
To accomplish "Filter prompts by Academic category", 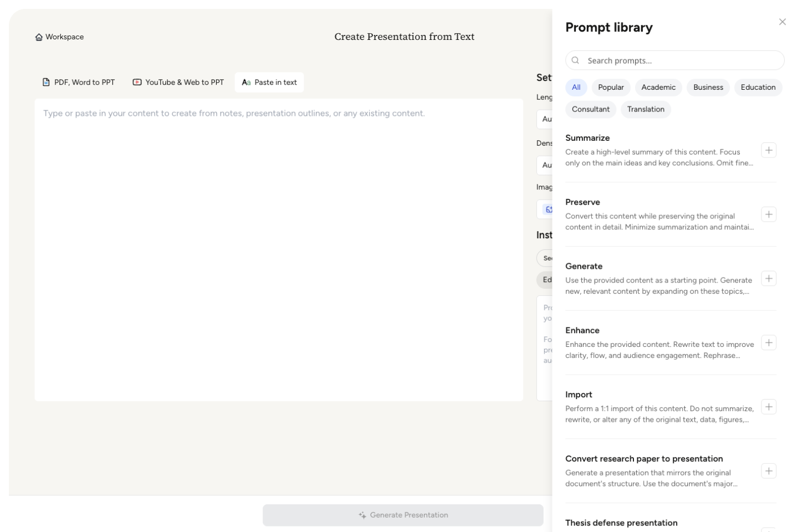I will pyautogui.click(x=658, y=88).
